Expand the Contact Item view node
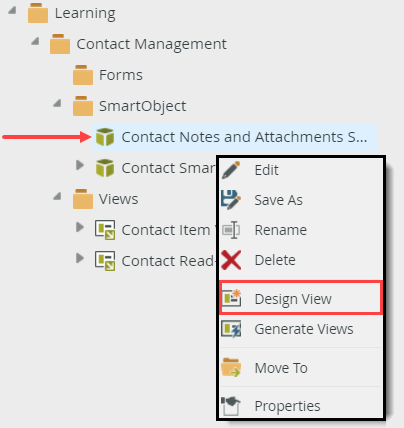 [80, 227]
